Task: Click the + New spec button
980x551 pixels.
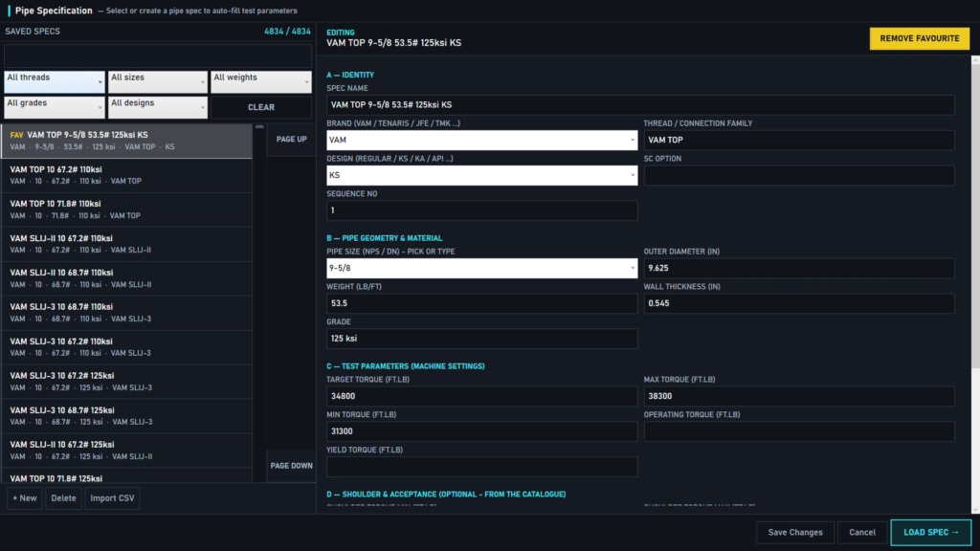Action: pyautogui.click(x=25, y=498)
